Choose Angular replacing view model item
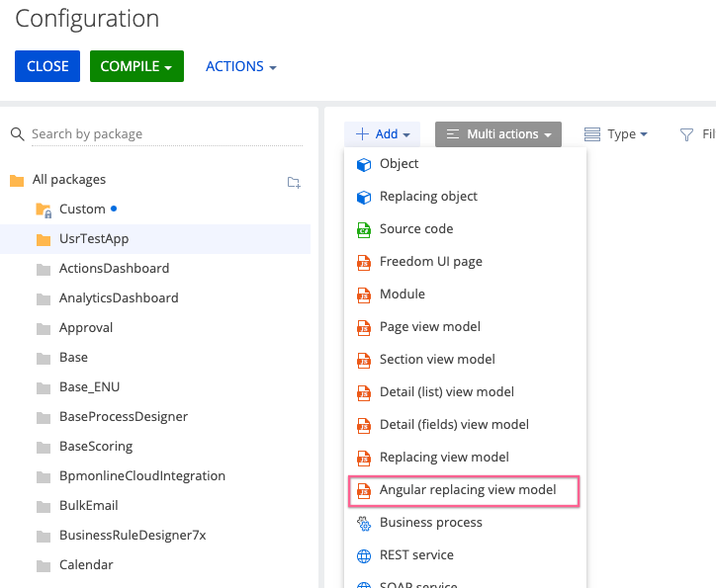Image resolution: width=716 pixels, height=588 pixels. click(x=464, y=491)
